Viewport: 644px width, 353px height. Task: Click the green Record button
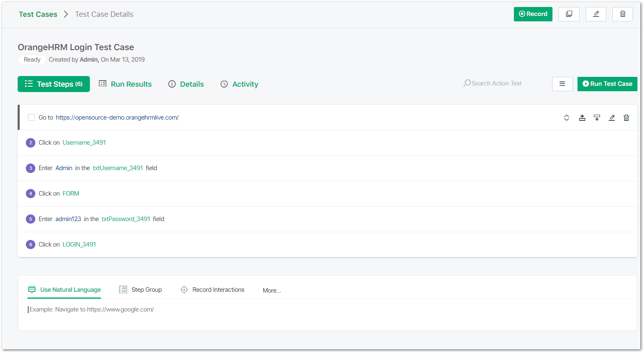tap(533, 14)
